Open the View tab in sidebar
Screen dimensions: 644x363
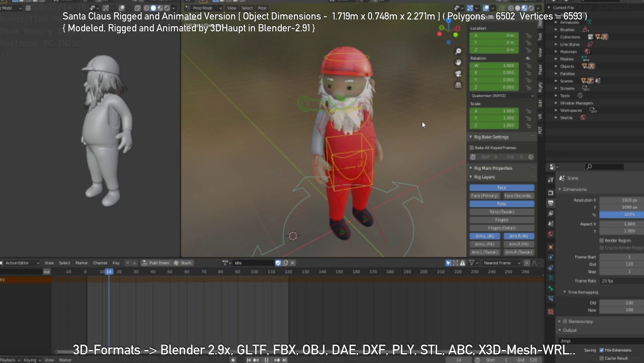point(540,52)
